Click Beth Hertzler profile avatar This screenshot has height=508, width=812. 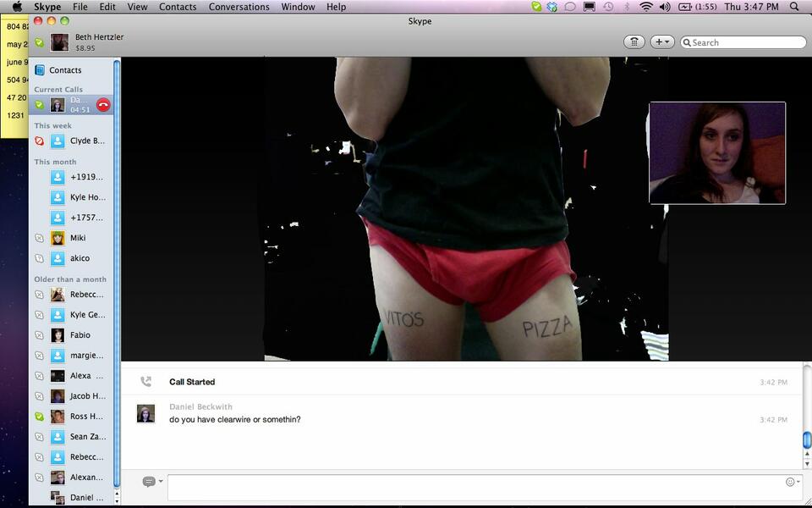[x=59, y=42]
